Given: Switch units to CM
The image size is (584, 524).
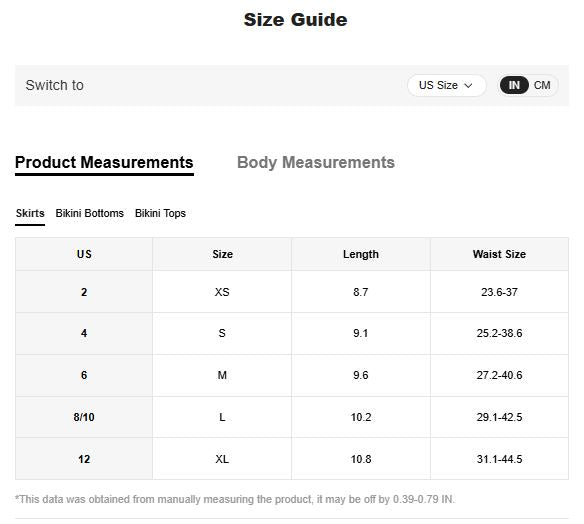Looking at the screenshot, I should (x=542, y=85).
